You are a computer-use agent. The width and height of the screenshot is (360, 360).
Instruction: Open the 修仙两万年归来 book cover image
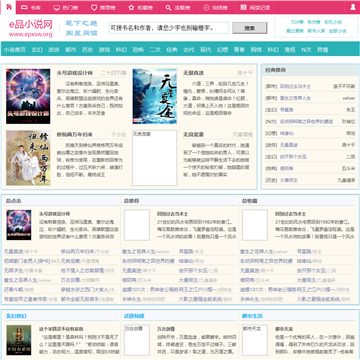pos(28,158)
